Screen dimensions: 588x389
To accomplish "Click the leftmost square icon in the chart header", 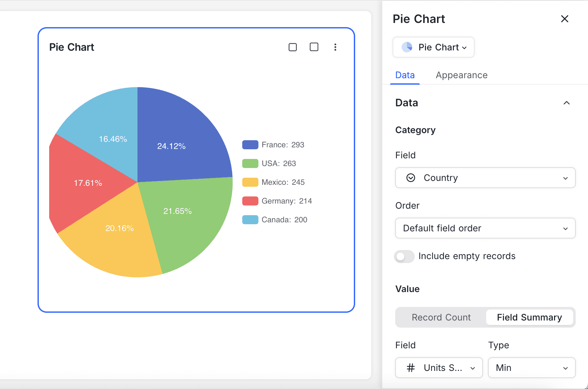I will [x=292, y=47].
